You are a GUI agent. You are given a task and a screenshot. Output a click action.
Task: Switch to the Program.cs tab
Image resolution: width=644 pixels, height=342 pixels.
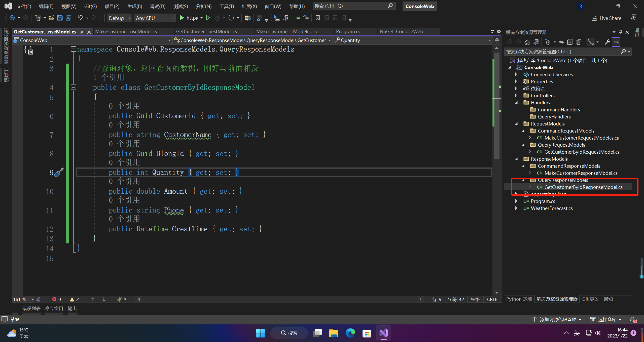tap(348, 31)
